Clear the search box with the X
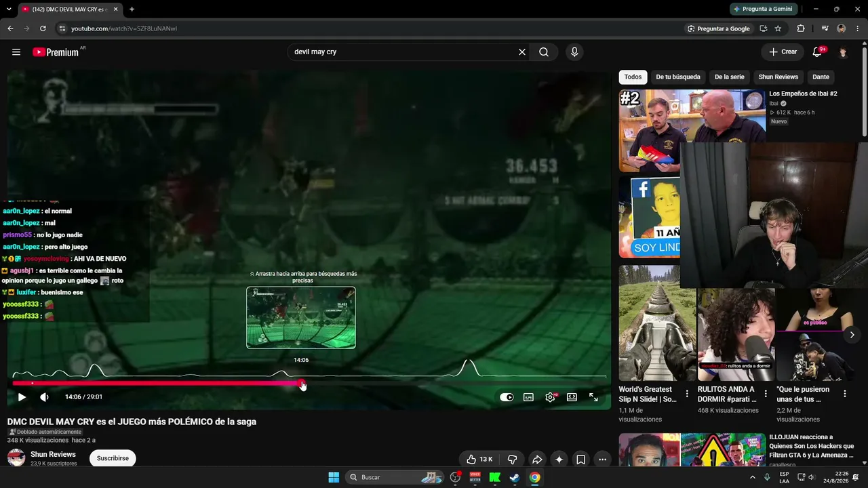 tap(522, 52)
